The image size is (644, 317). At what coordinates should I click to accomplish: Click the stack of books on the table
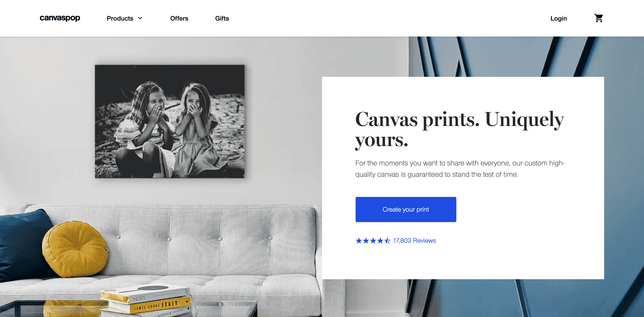(147, 301)
